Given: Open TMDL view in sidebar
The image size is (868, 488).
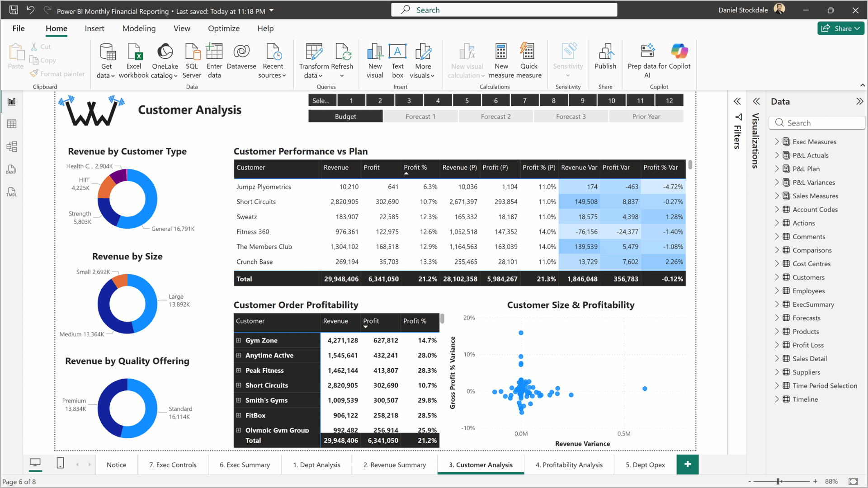Looking at the screenshot, I should click(12, 192).
